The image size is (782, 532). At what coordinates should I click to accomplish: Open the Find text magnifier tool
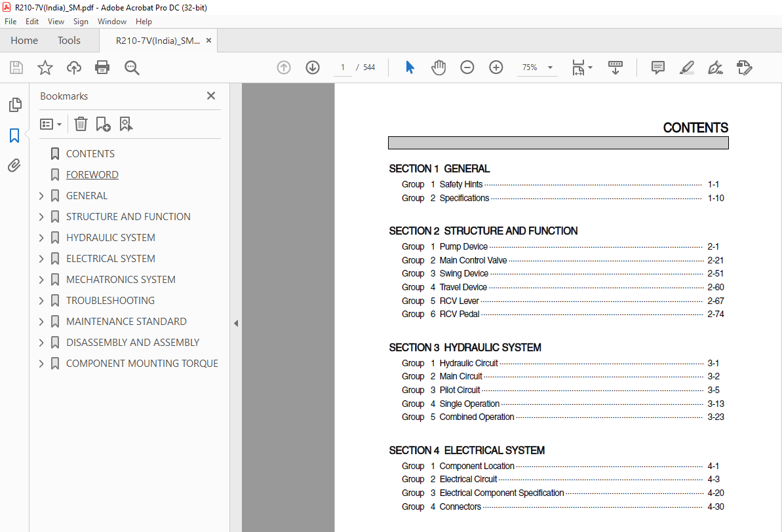[132, 67]
